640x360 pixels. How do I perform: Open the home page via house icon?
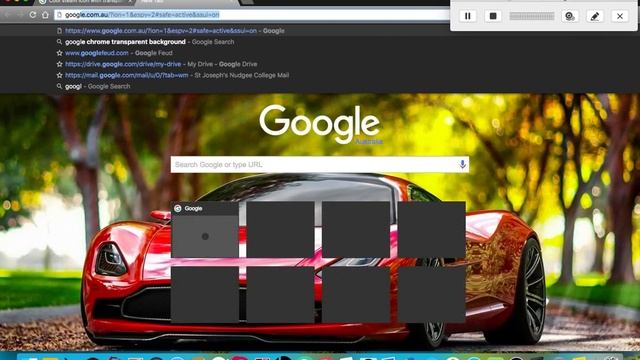[45, 15]
